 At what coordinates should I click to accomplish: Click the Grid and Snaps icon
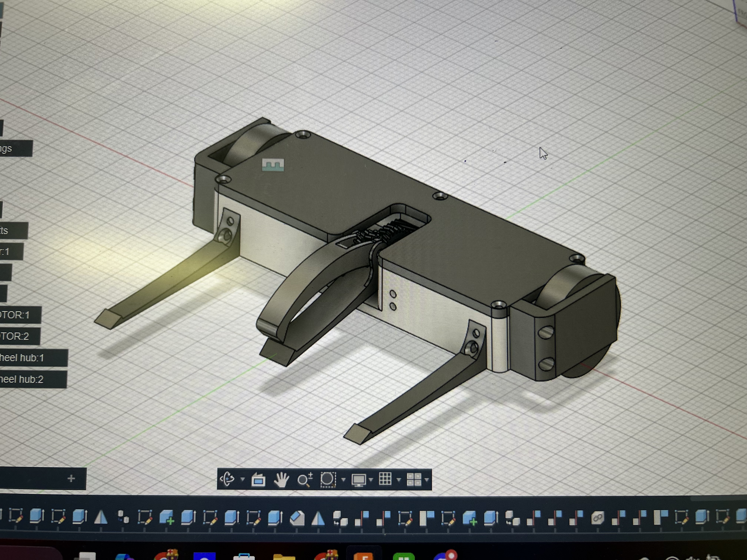[385, 479]
